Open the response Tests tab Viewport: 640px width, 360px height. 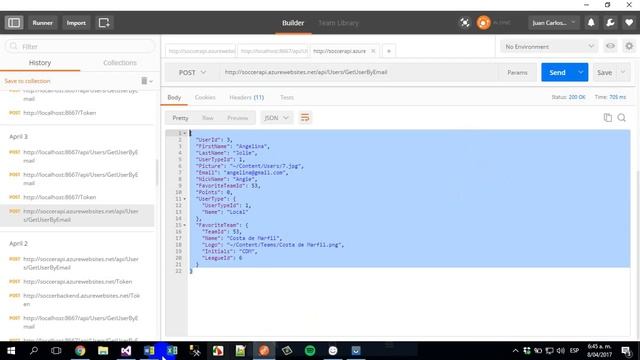(287, 97)
